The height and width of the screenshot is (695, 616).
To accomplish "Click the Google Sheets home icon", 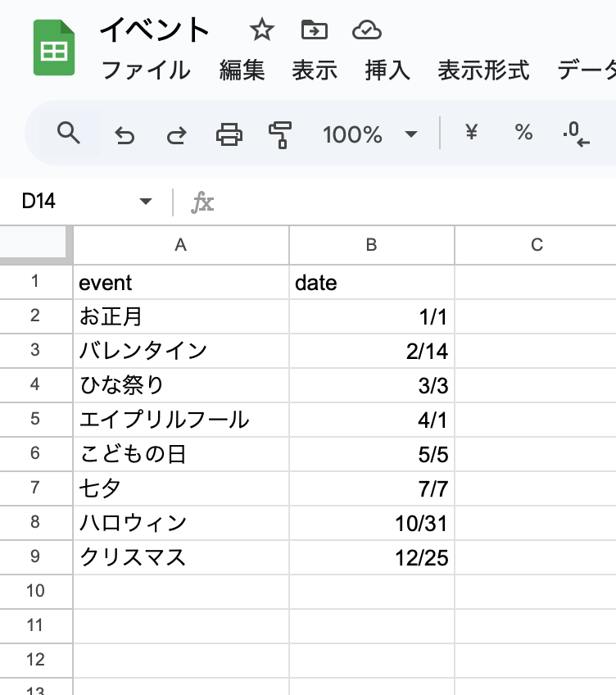I will point(54,48).
